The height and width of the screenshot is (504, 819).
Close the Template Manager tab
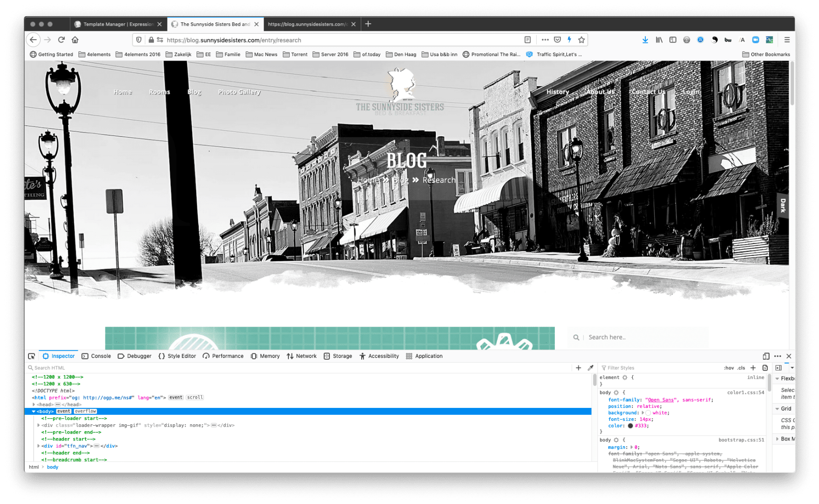tap(160, 24)
